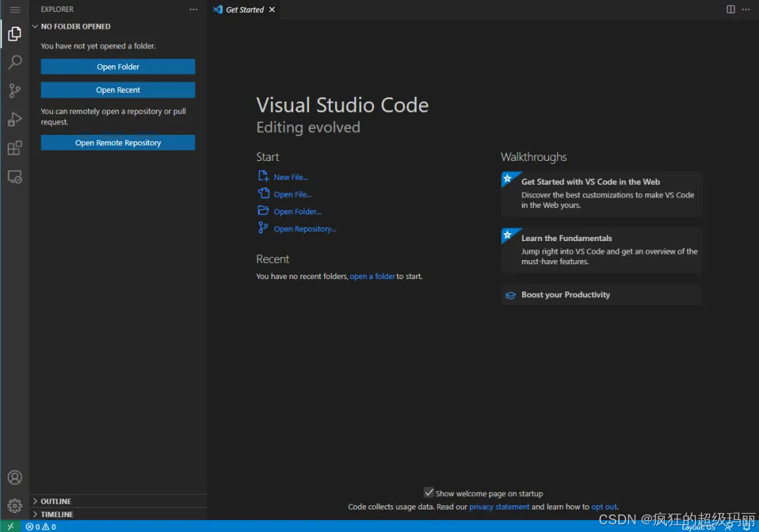This screenshot has height=532, width=759.
Task: Show errors and warnings count in status bar
Action: pos(41,526)
